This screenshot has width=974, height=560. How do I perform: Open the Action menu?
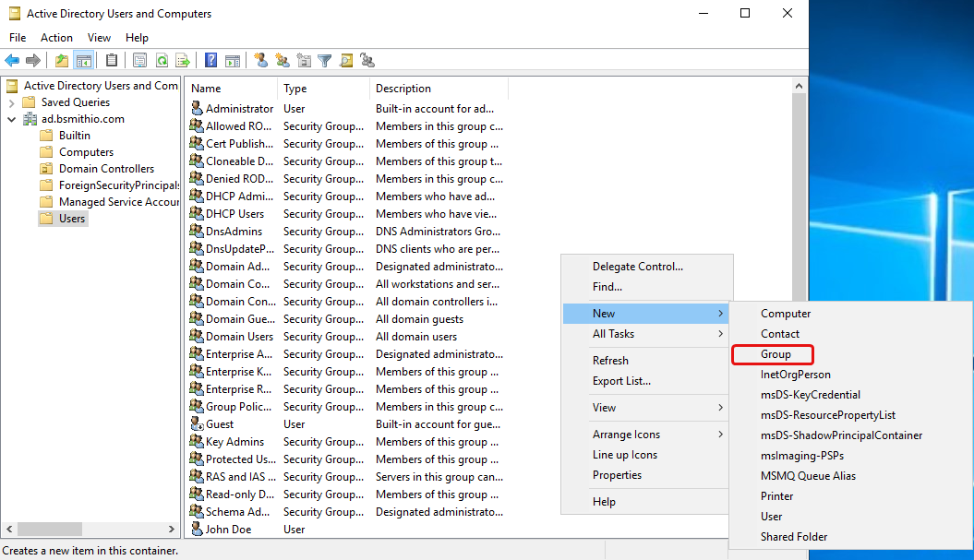pyautogui.click(x=56, y=38)
